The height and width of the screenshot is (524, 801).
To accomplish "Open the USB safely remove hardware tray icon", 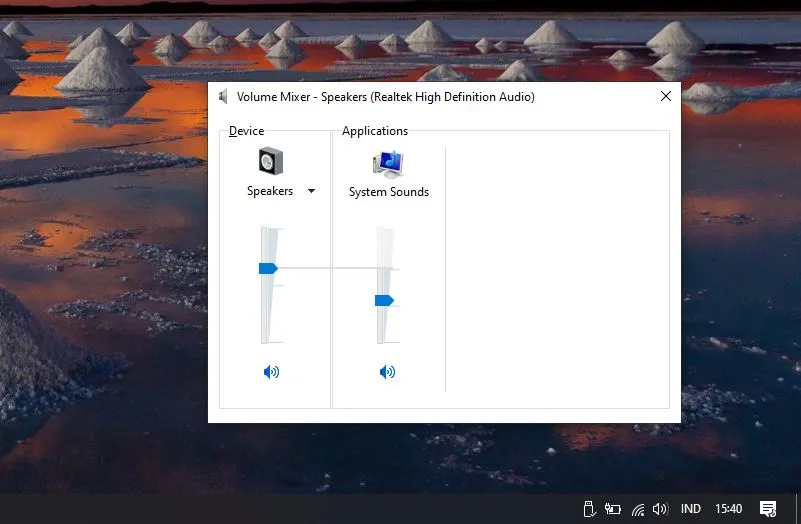I will [x=588, y=509].
